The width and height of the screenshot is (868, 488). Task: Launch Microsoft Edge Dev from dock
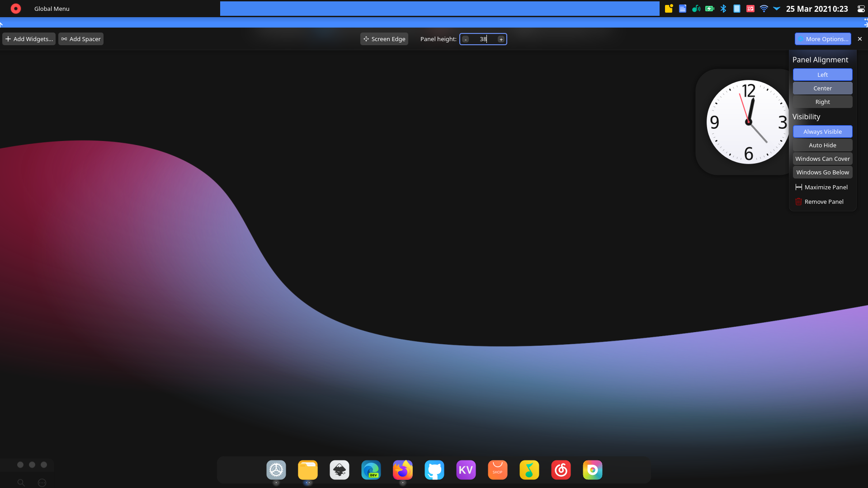point(371,470)
